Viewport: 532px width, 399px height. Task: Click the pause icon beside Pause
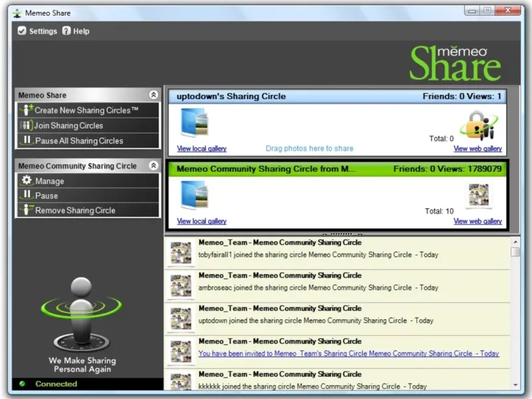(27, 195)
